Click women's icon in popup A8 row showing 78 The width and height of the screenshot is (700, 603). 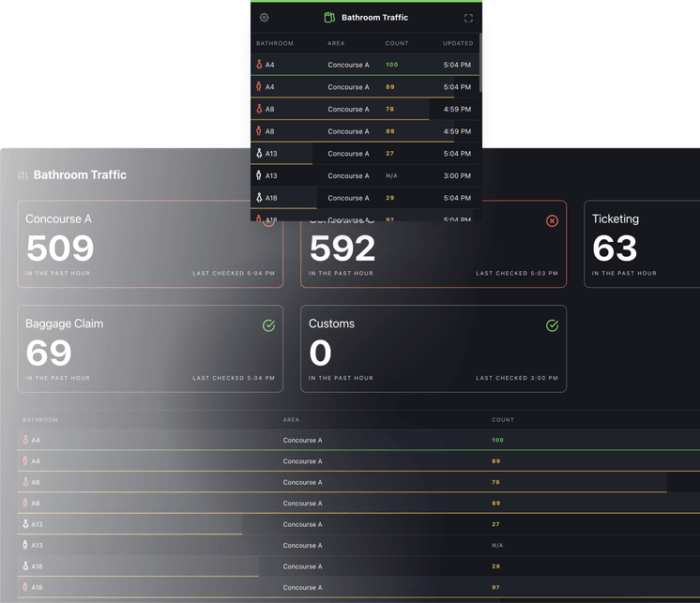click(x=259, y=109)
